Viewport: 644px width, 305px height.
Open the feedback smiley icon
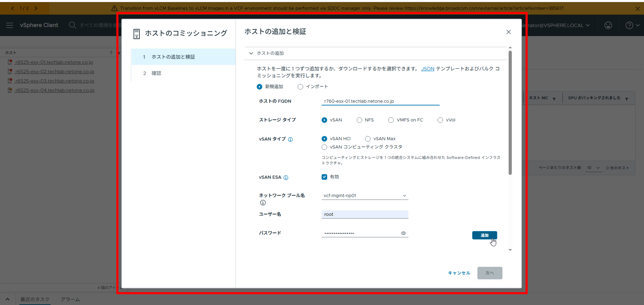pos(608,25)
